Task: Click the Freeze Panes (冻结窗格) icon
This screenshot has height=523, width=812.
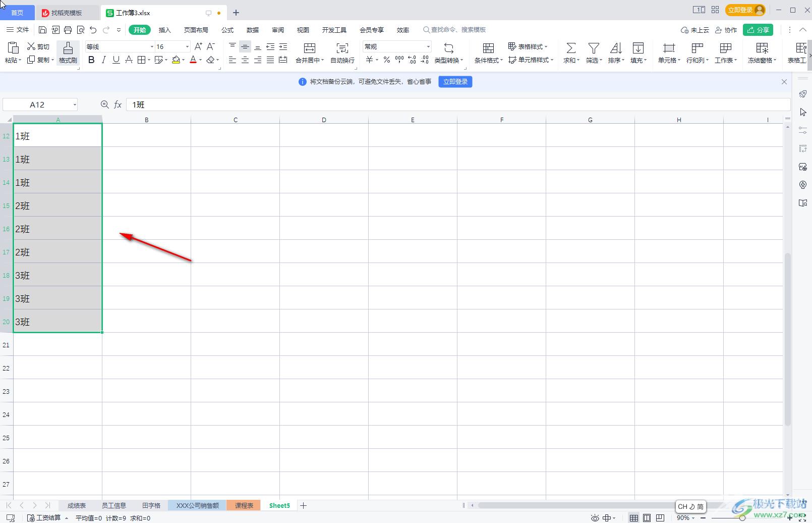Action: tap(762, 48)
